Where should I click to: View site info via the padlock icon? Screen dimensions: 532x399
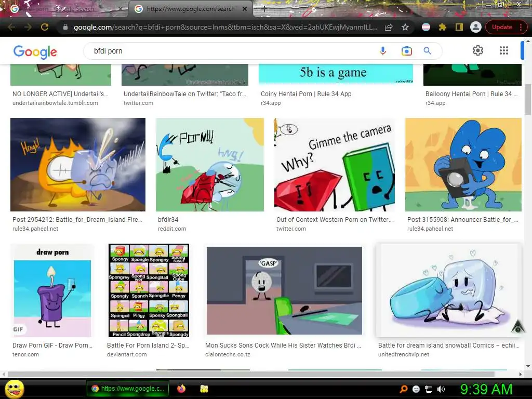[65, 27]
